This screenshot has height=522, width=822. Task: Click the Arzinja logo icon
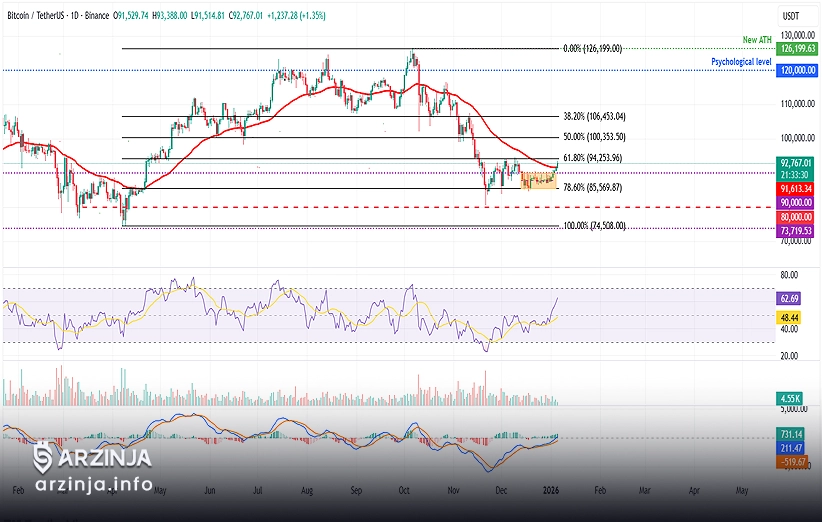tap(44, 458)
